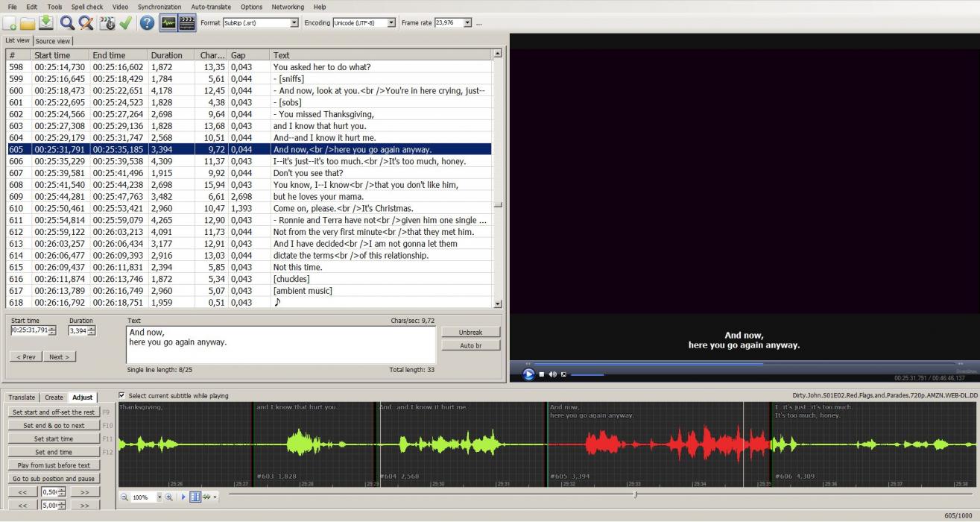Image resolution: width=980 pixels, height=522 pixels.
Task: Toggle the waveform display toolbar icon
Action: point(168,23)
